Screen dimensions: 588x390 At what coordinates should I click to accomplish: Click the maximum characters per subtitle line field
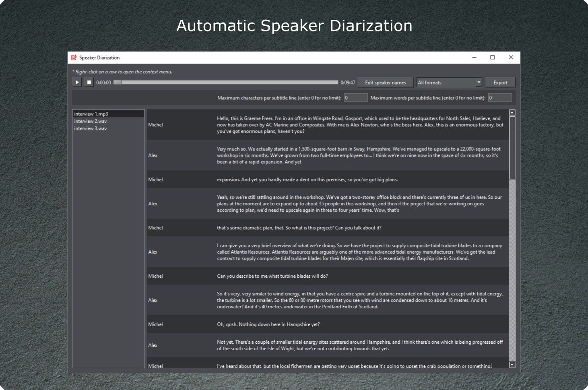click(356, 97)
